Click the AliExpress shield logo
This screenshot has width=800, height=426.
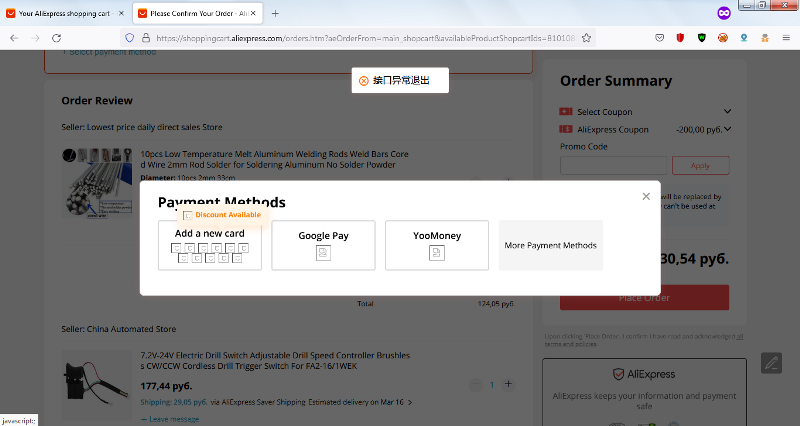click(x=618, y=374)
